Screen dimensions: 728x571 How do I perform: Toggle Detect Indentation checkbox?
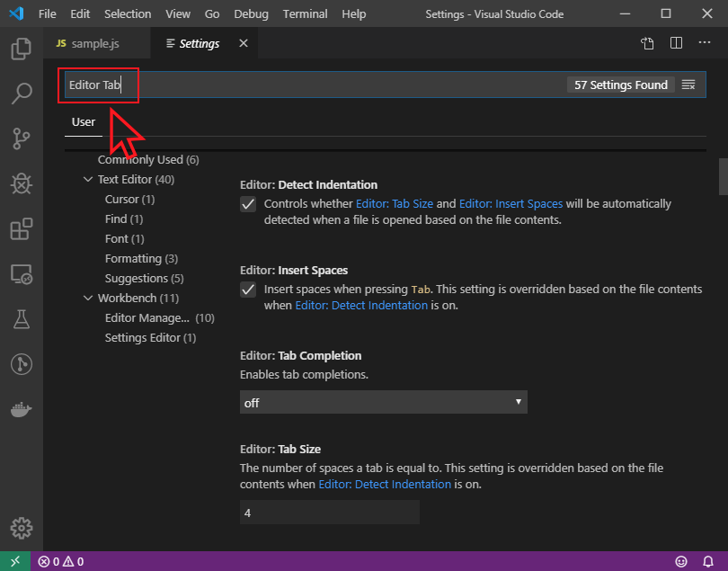click(248, 204)
